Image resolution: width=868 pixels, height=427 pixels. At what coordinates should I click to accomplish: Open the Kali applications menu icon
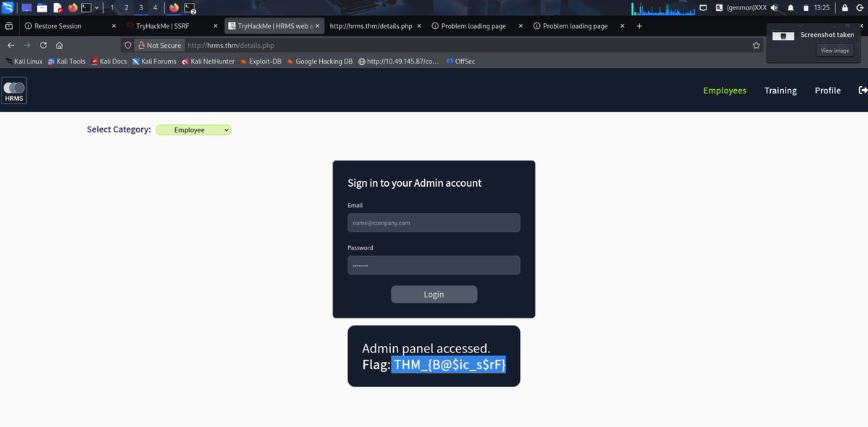coord(8,8)
